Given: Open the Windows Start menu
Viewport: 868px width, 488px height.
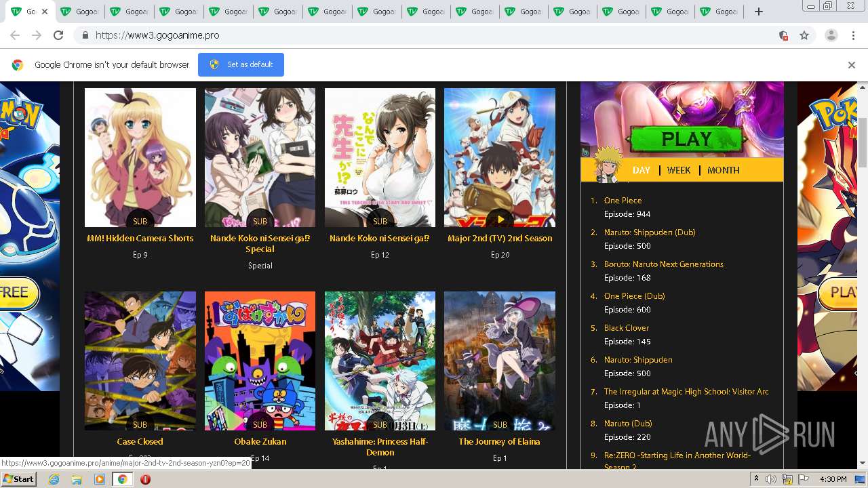Looking at the screenshot, I should coord(19,479).
